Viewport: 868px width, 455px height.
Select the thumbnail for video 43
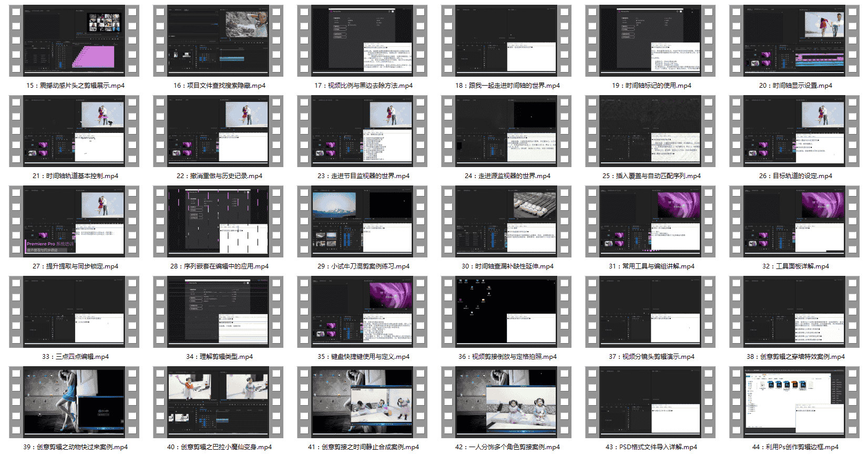tap(650, 402)
